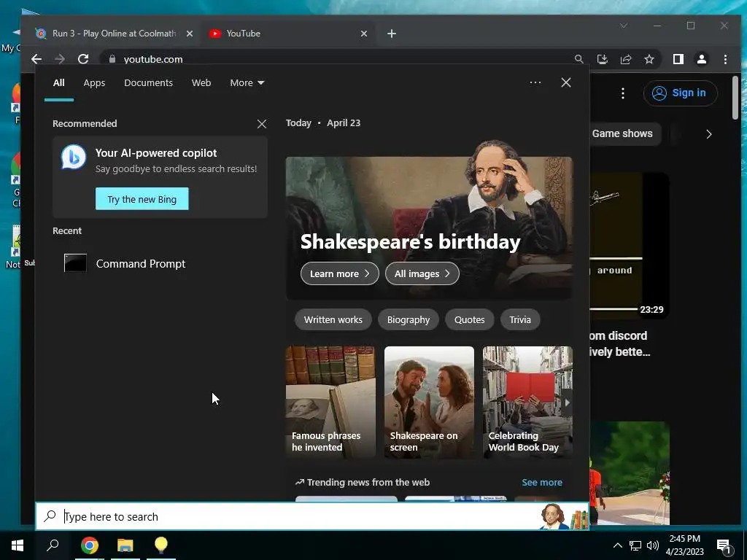The image size is (747, 560).
Task: Open Chrome side panel icon
Action: click(x=678, y=59)
